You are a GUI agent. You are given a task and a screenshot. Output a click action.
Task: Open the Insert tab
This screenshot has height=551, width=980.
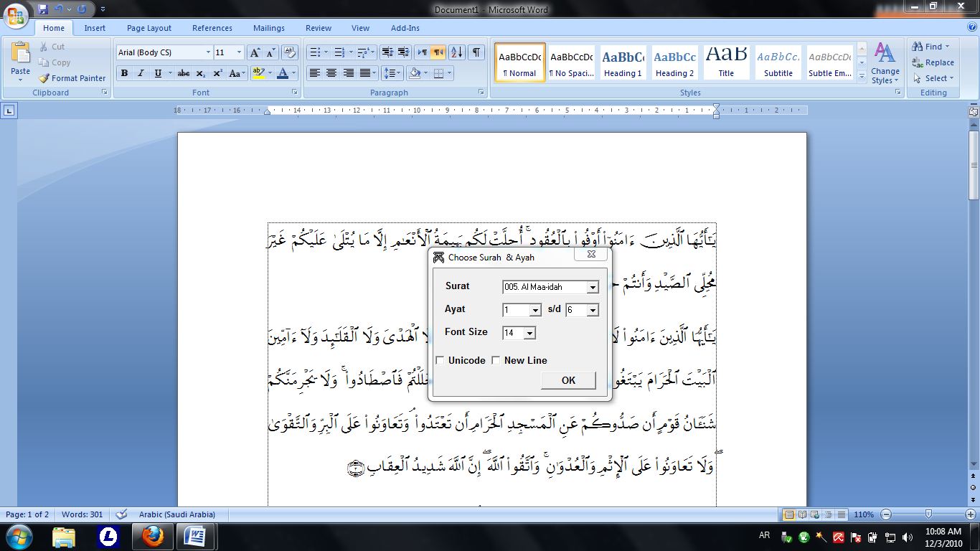click(x=95, y=28)
